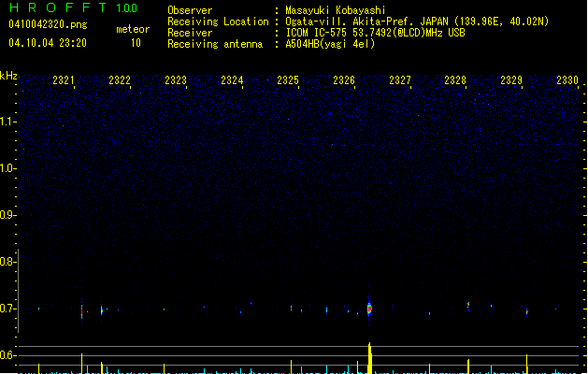Viewport: 588px width, 374px height.
Task: Select receiver text ICOM IC-575 53.7492 MHz USB
Action: click(x=375, y=33)
